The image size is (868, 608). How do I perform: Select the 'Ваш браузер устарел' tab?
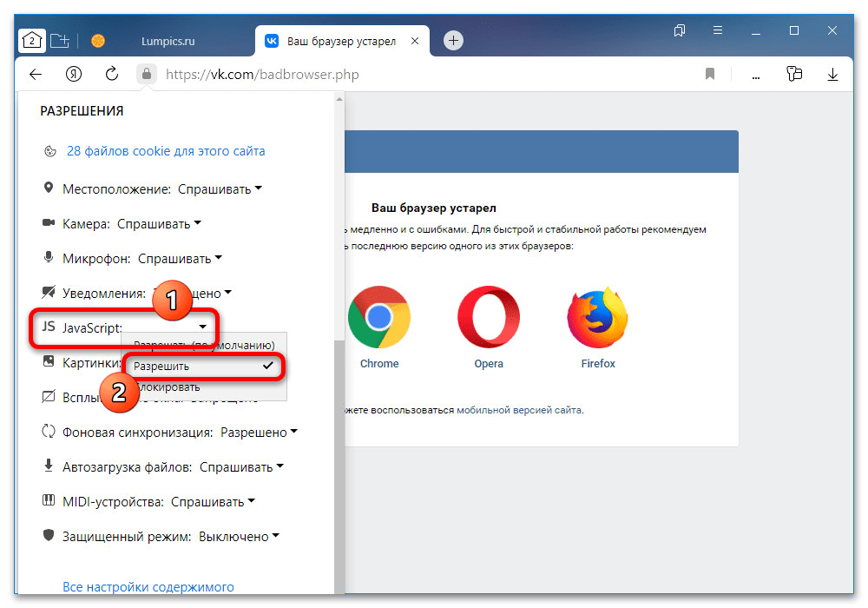coord(341,41)
